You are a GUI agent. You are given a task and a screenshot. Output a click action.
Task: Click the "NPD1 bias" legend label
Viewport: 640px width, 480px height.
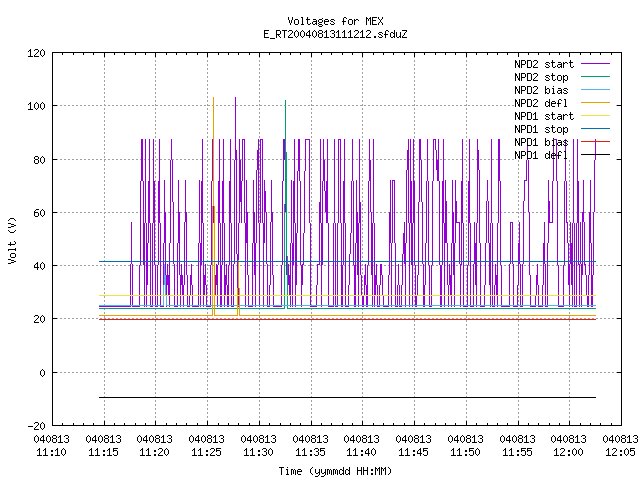point(541,142)
